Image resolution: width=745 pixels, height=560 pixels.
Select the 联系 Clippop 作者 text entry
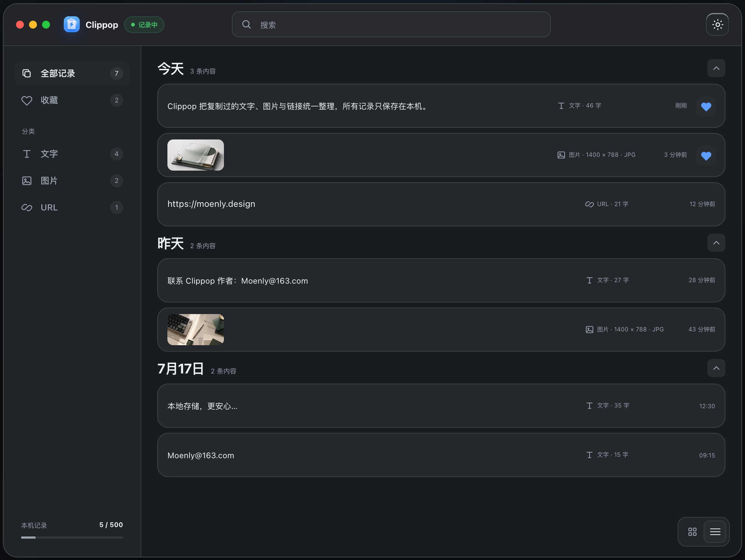pyautogui.click(x=441, y=280)
